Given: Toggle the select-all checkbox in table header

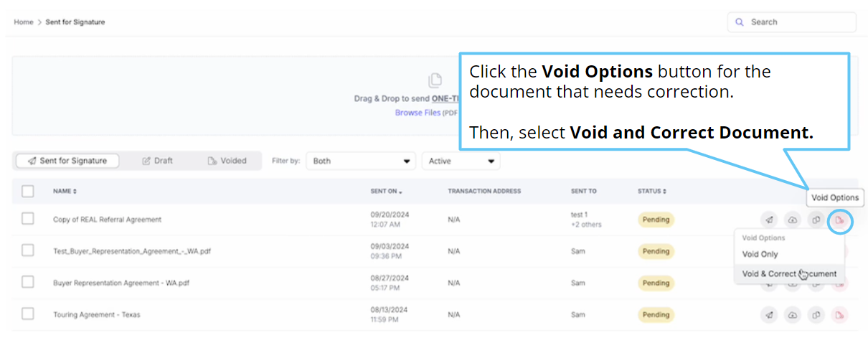Looking at the screenshot, I should point(28,191).
